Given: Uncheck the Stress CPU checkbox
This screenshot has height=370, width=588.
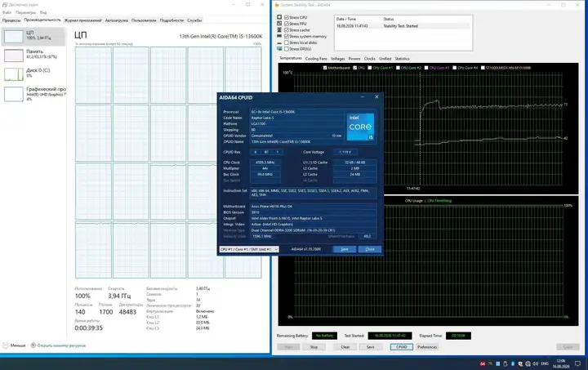Looking at the screenshot, I should coord(287,17).
